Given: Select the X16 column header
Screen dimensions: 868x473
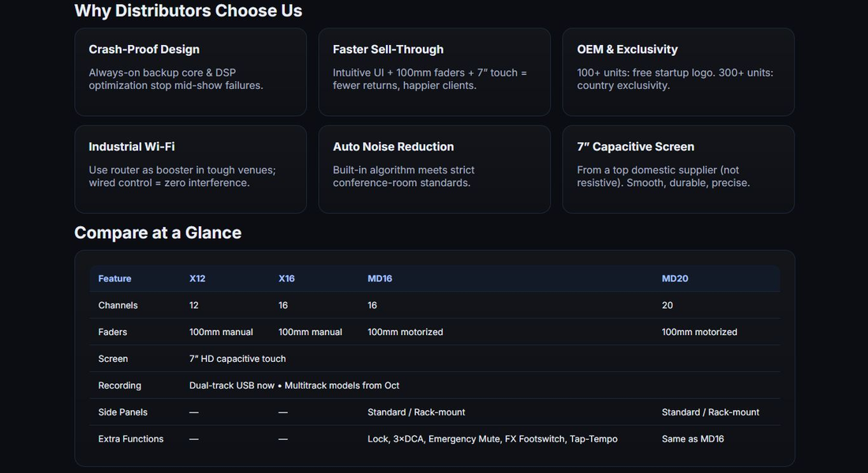Looking at the screenshot, I should tap(286, 278).
